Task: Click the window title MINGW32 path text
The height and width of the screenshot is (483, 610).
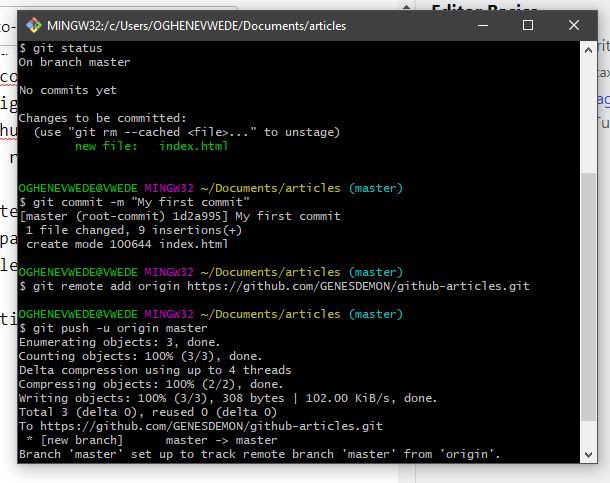Action: click(x=196, y=26)
